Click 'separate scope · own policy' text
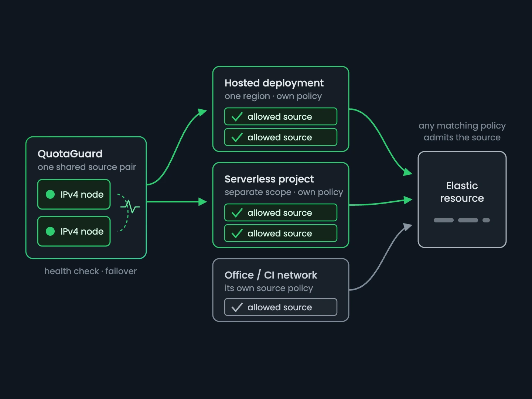Viewport: 532px width, 399px height. pyautogui.click(x=284, y=192)
